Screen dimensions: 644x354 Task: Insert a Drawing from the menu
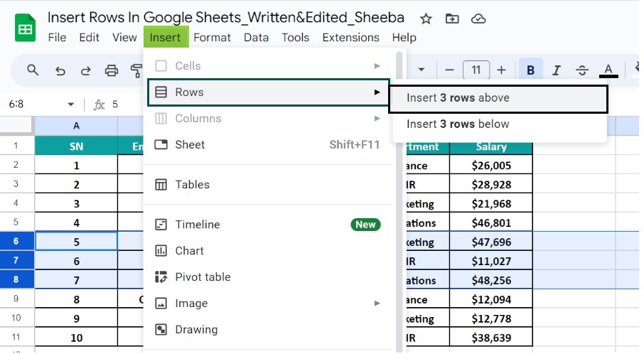pos(268,329)
